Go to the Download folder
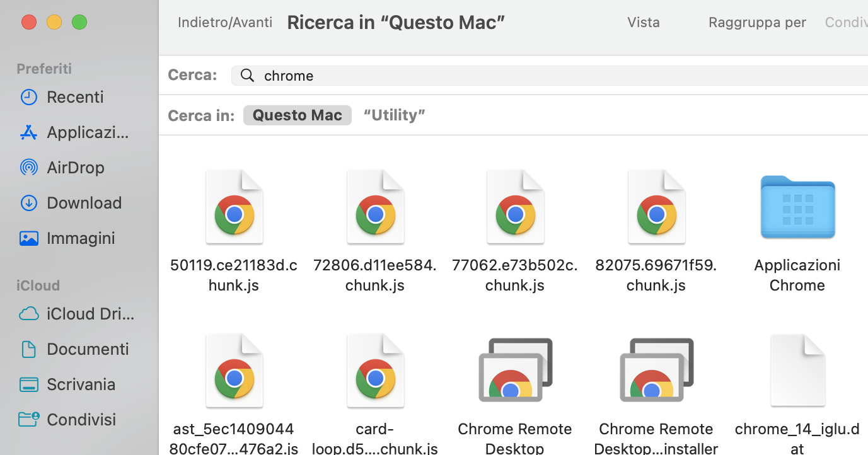Viewport: 868px width, 455px height. (84, 202)
